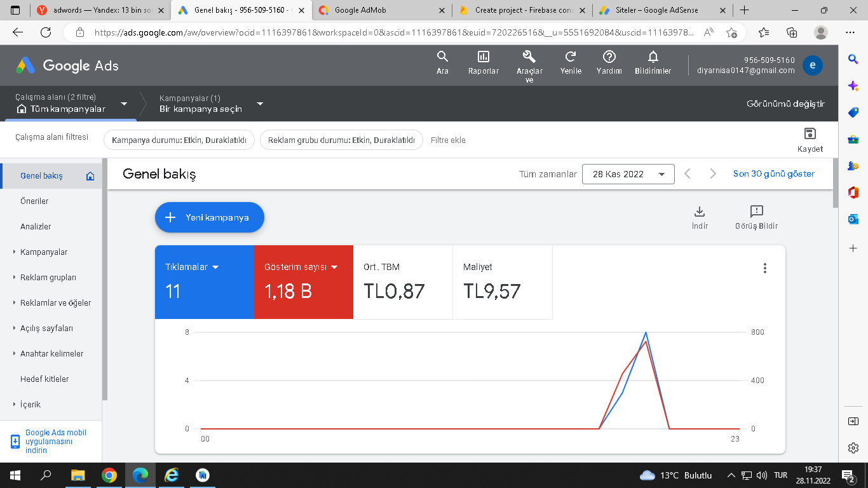Expand Reklam grupları in the sidebar
This screenshot has height=488, width=868.
(14, 278)
